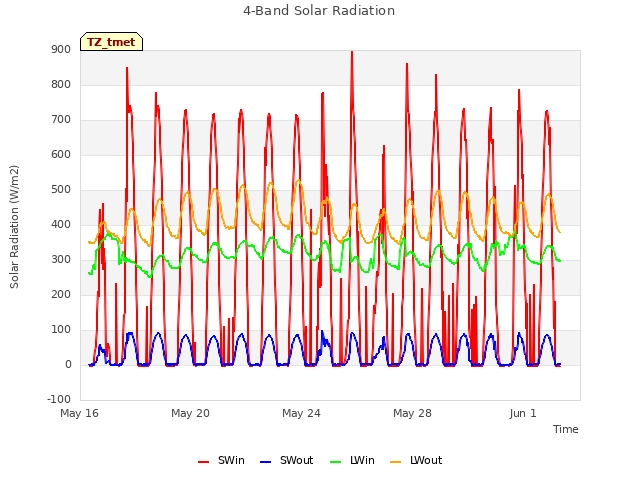Click the orange LWout legend color marker
The width and height of the screenshot is (640, 480).
click(396, 462)
